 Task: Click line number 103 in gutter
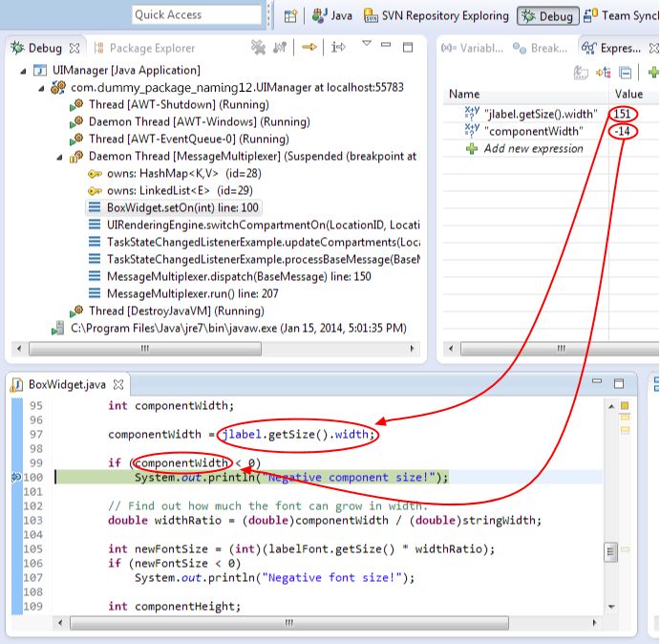(33, 520)
